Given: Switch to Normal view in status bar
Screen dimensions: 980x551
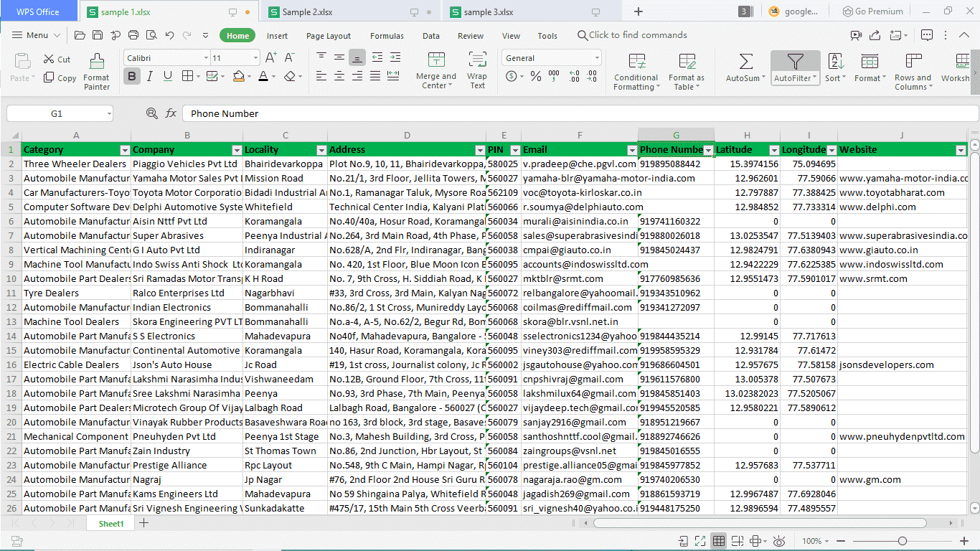Looking at the screenshot, I should pyautogui.click(x=718, y=541).
